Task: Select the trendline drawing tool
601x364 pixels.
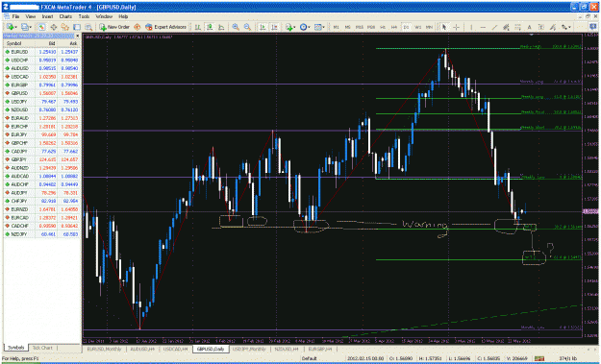Action: point(494,27)
